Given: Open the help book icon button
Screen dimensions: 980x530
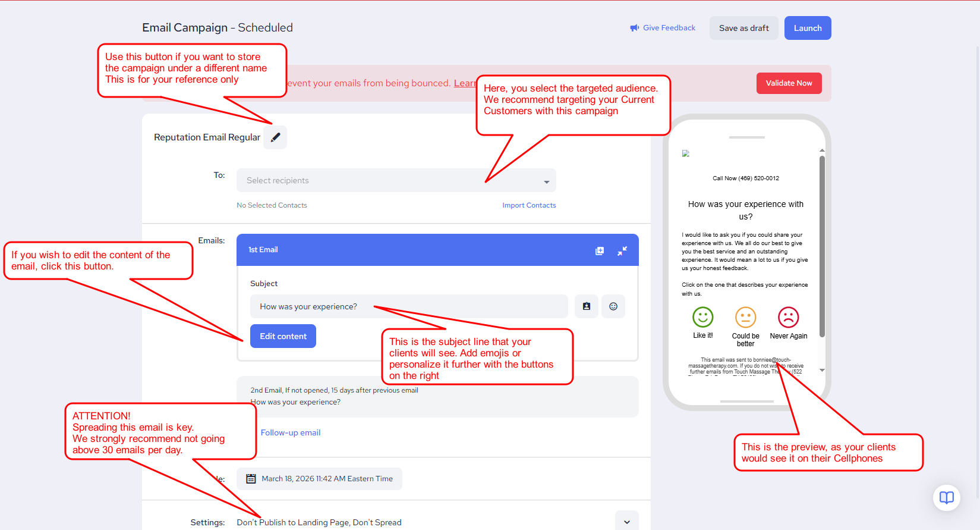Looking at the screenshot, I should pos(946,497).
